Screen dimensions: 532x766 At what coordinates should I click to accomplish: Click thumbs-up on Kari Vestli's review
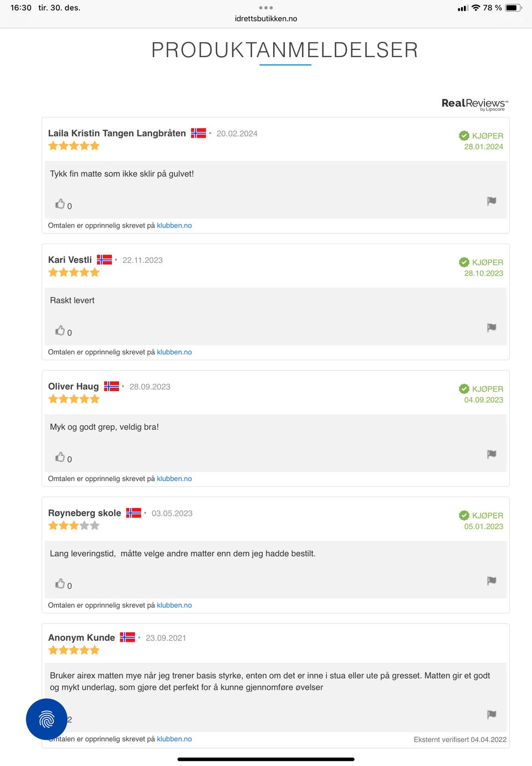(x=60, y=331)
